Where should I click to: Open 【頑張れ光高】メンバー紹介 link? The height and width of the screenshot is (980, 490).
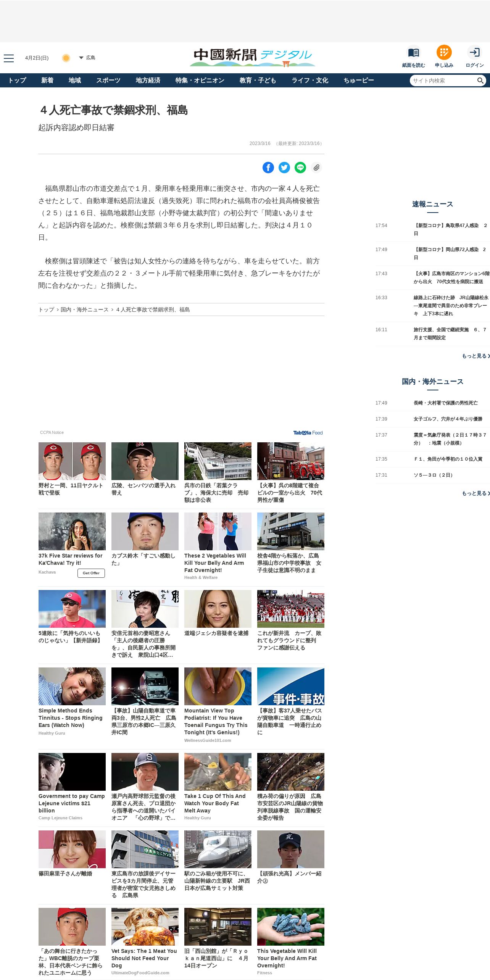(x=289, y=877)
